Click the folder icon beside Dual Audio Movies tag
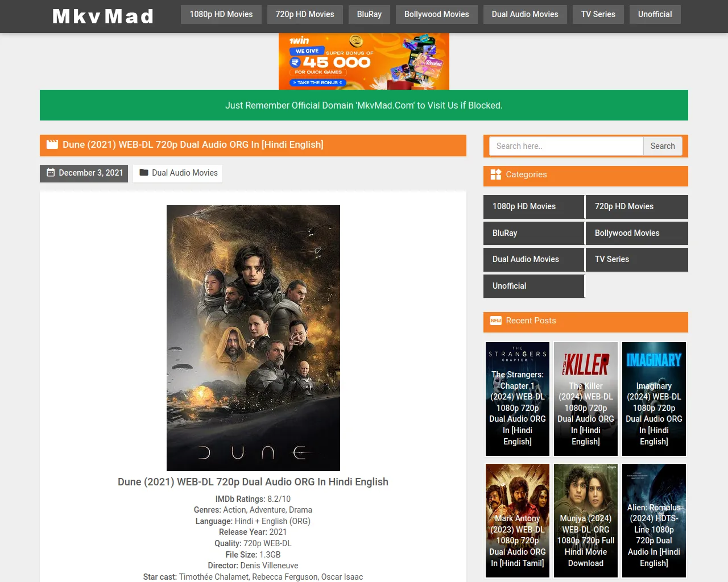 coord(144,173)
